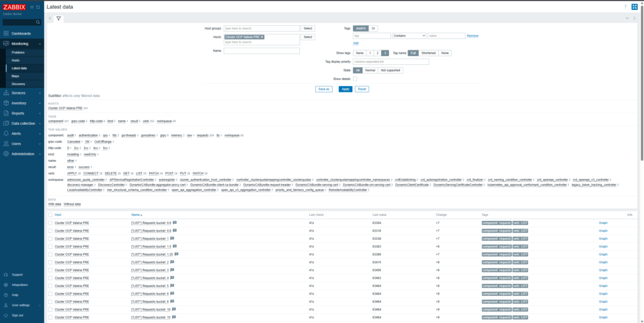Remove the Cluster OCP Valeria PRE host chip
Viewport: 644px width, 323px height.
[x=262, y=37]
